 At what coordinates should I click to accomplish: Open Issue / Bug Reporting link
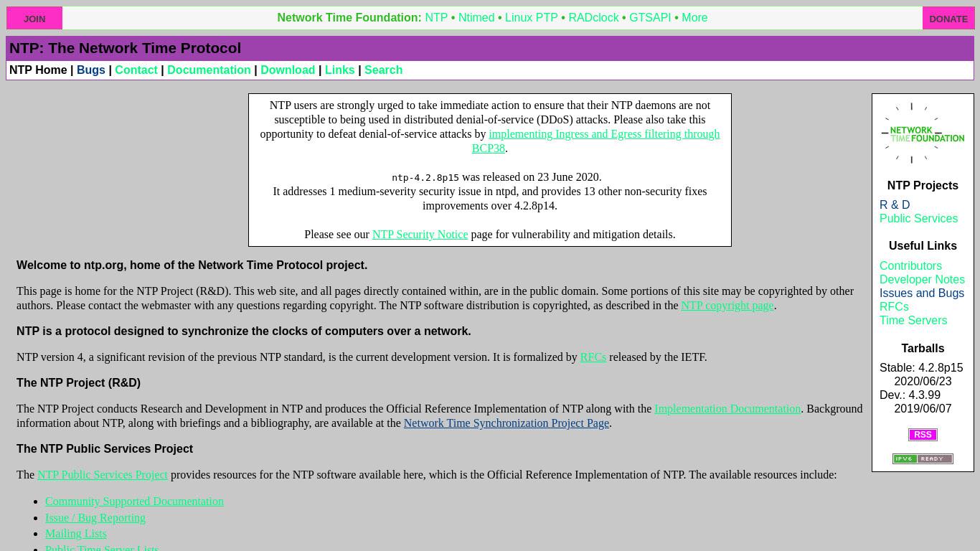tap(95, 518)
